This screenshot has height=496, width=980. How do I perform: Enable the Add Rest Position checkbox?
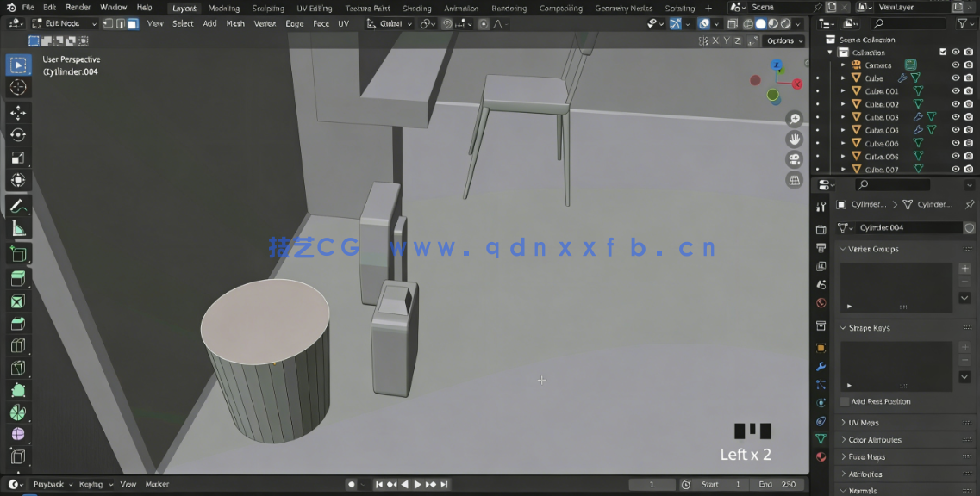[x=844, y=401]
